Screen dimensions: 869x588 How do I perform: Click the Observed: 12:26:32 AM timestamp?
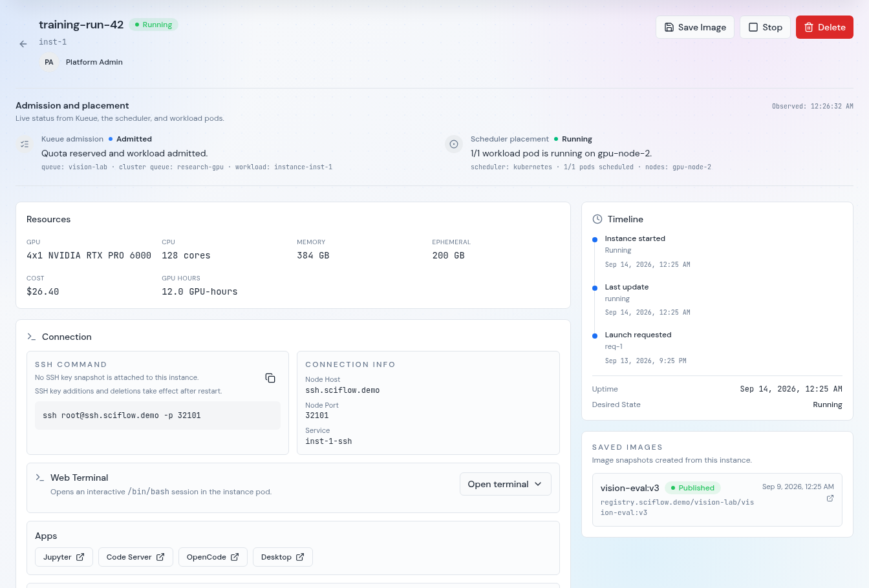(813, 106)
